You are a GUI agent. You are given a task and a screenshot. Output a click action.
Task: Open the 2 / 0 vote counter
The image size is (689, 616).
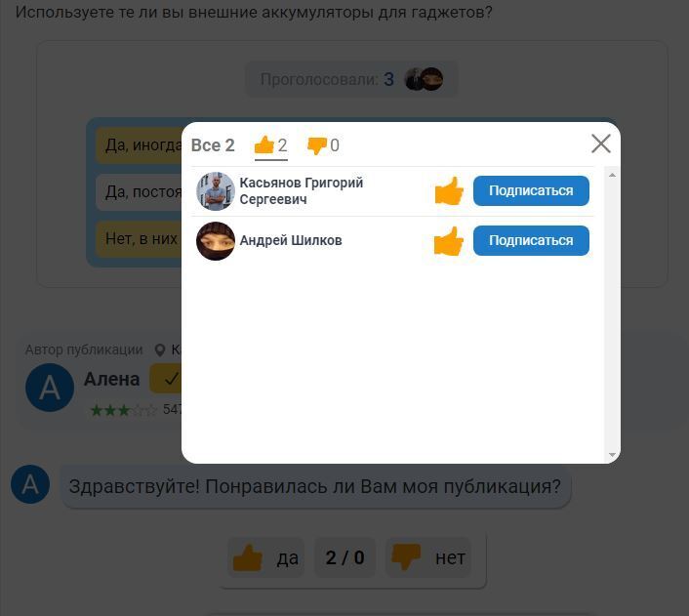(x=344, y=557)
